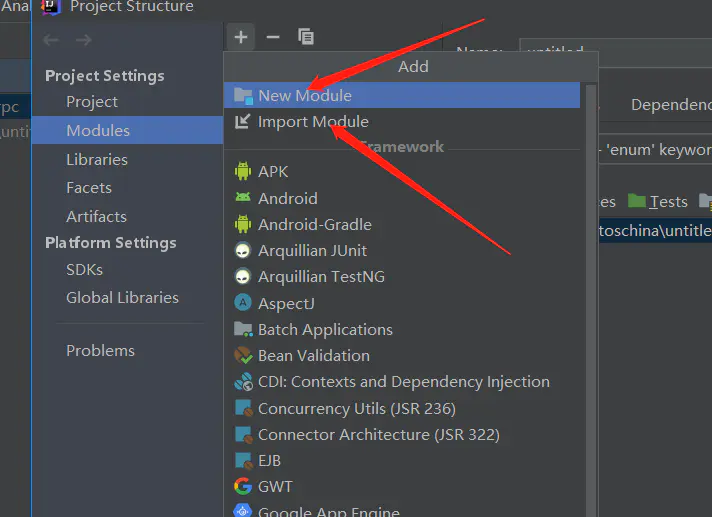Go to Facets settings
This screenshot has height=517, width=712.
click(x=89, y=187)
